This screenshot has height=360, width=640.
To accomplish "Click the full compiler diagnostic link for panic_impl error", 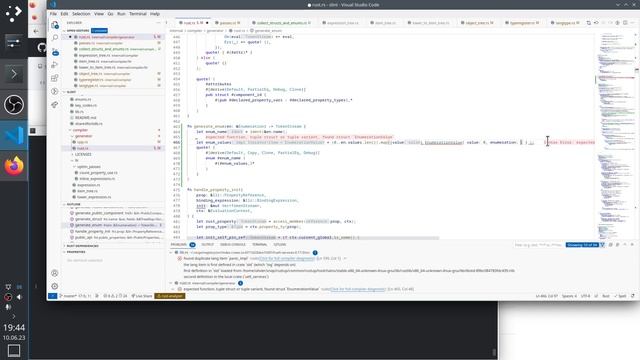I will coord(287,258).
